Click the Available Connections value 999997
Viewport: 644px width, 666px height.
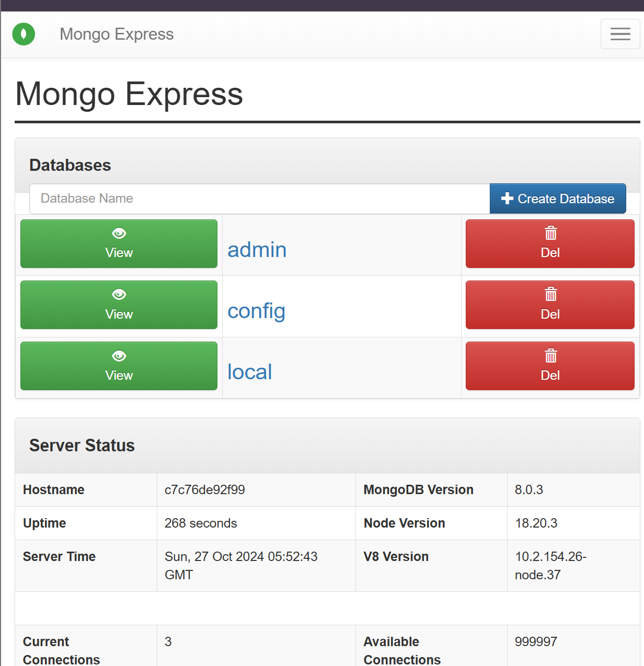536,642
